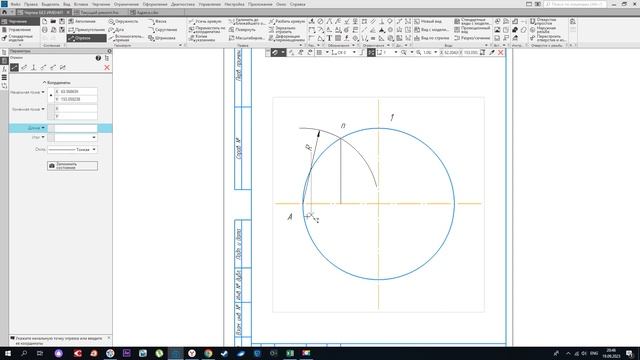Close the Отрезок command with red X
The width and height of the screenshot is (640, 360).
click(x=107, y=67)
